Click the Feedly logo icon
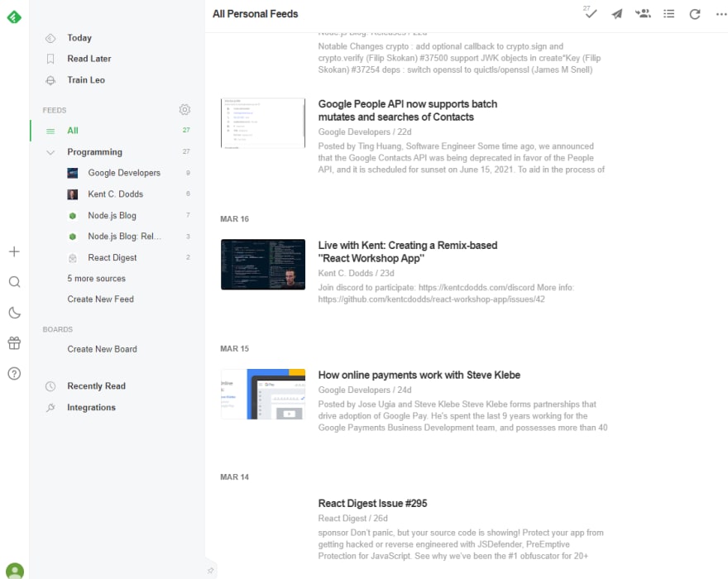728x579 pixels. pyautogui.click(x=14, y=17)
